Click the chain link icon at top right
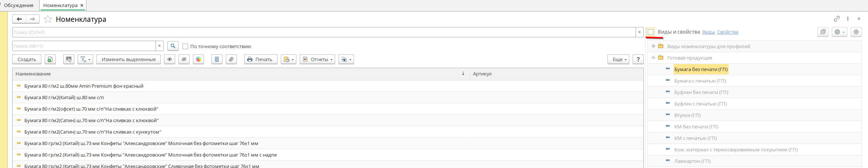868x168 pixels. coord(837,19)
